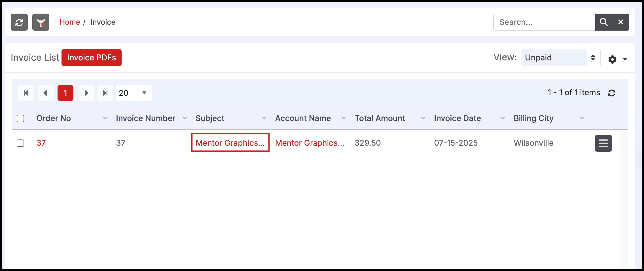Click the 329.50 total amount cell
Screen dimensions: 644x271
click(x=368, y=143)
